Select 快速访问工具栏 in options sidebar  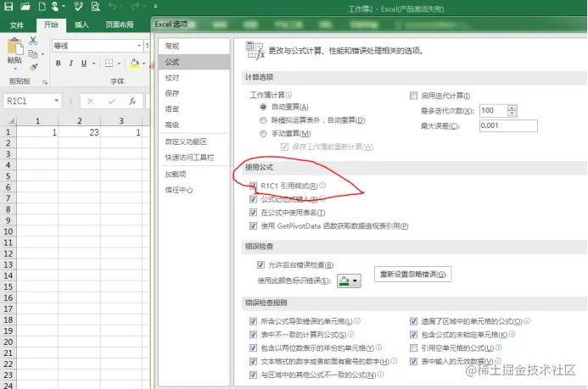193,158
